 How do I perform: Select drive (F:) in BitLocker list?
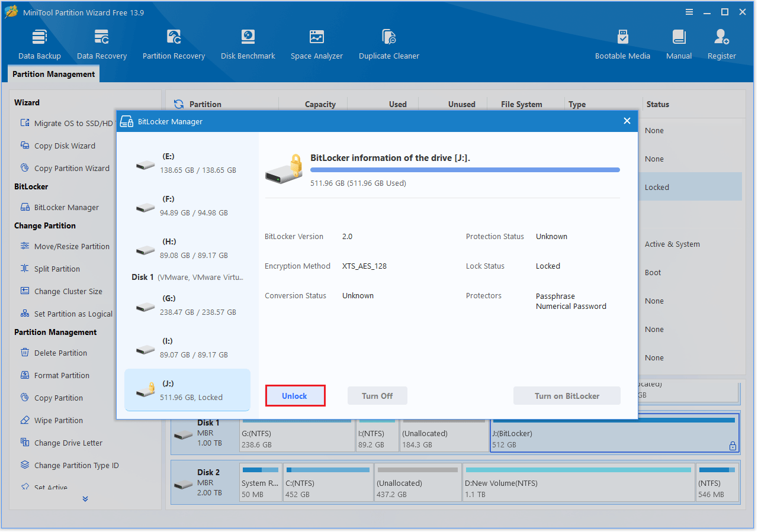click(187, 205)
